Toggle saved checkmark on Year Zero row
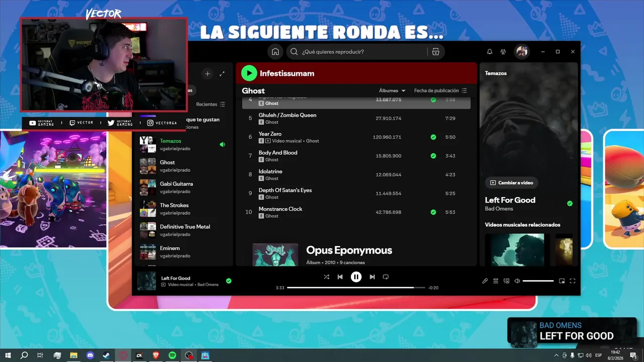Screen dimensions: 644x362 coord(433,137)
